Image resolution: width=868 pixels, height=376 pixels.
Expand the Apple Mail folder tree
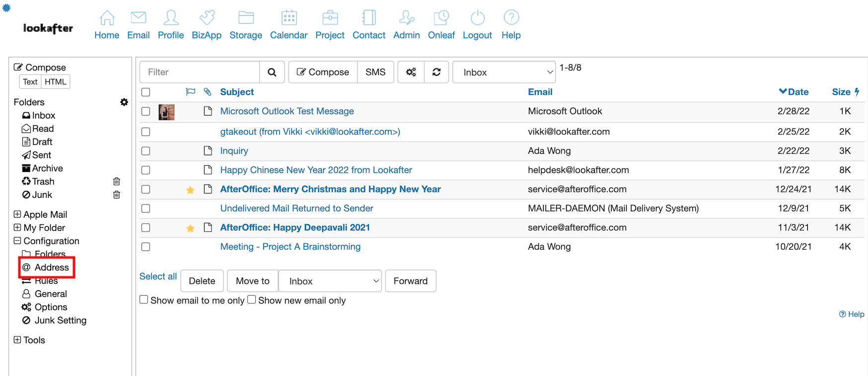pyautogui.click(x=17, y=214)
